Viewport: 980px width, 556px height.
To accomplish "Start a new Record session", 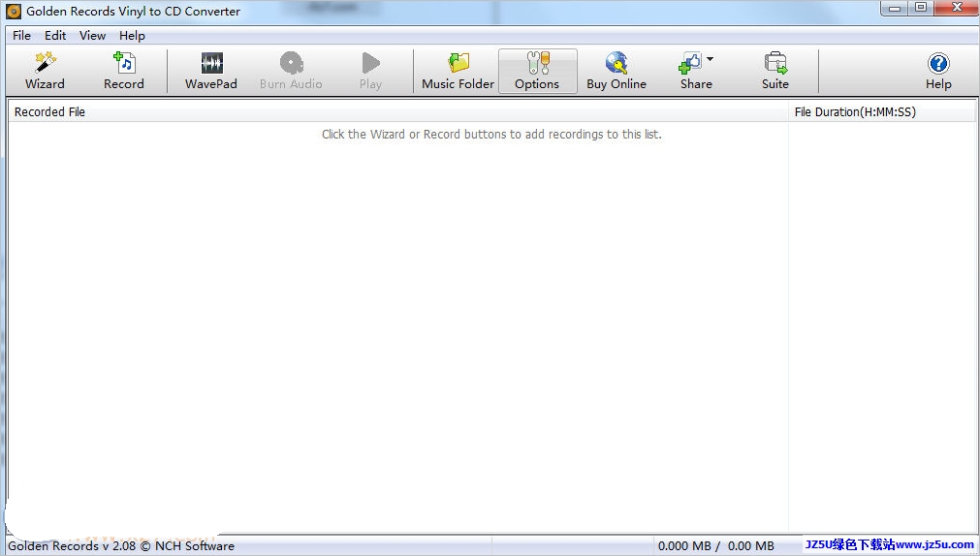I will [x=124, y=72].
